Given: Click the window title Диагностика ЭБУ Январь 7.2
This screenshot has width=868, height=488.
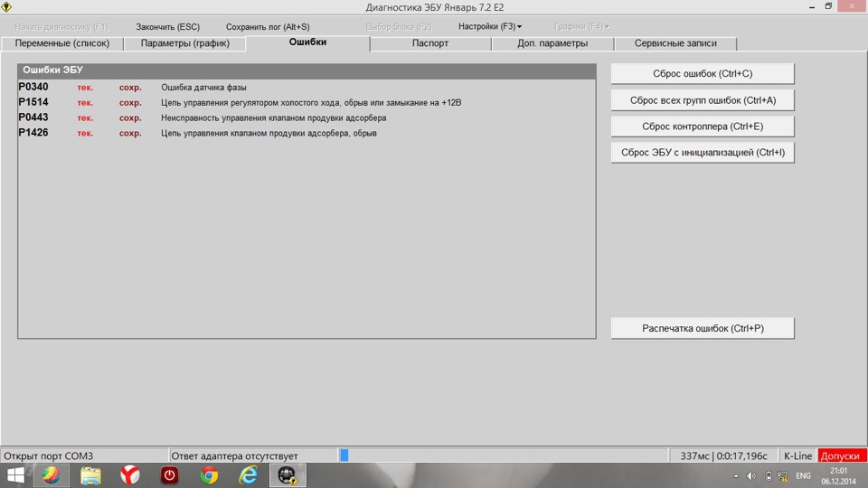Looking at the screenshot, I should 435,7.
